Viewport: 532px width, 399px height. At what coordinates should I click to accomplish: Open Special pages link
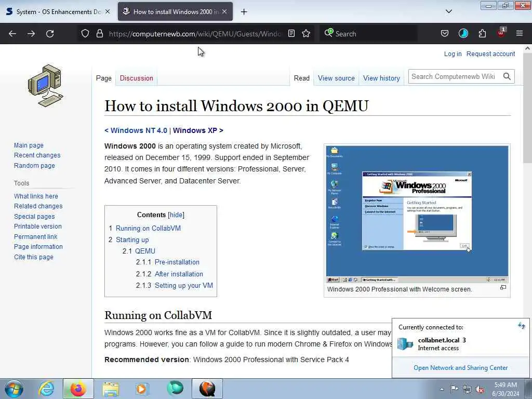pyautogui.click(x=34, y=217)
